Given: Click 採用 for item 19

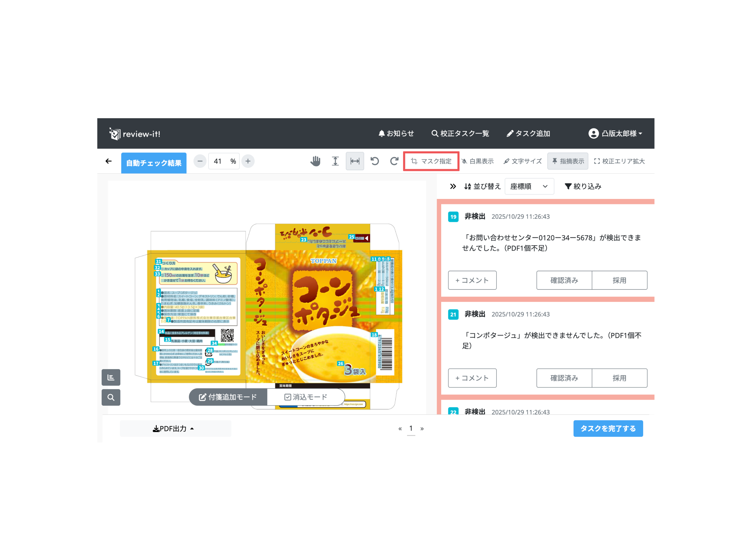Looking at the screenshot, I should (620, 280).
